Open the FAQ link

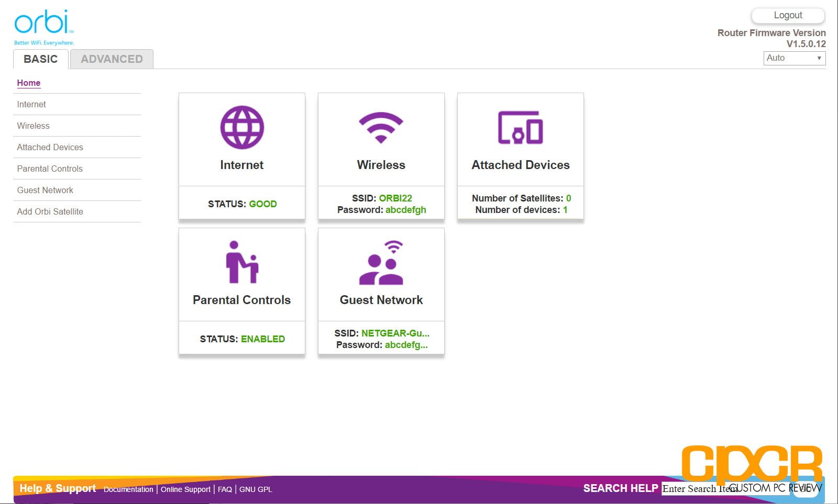click(x=225, y=489)
